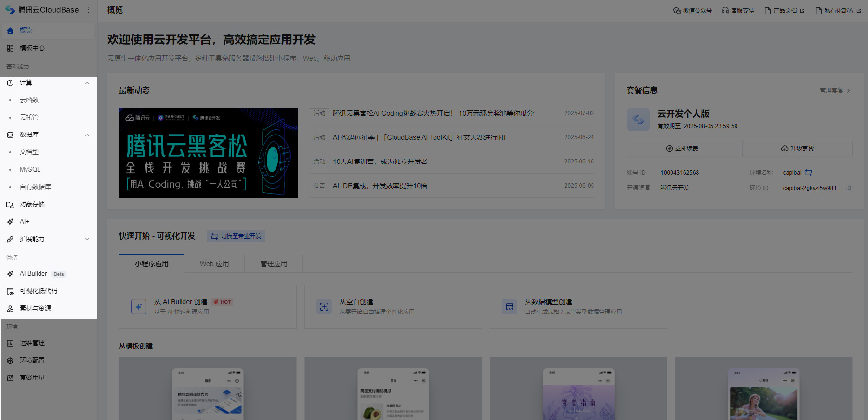Expand the 扩展能力 menu section
This screenshot has width=868, height=420.
coord(87,239)
